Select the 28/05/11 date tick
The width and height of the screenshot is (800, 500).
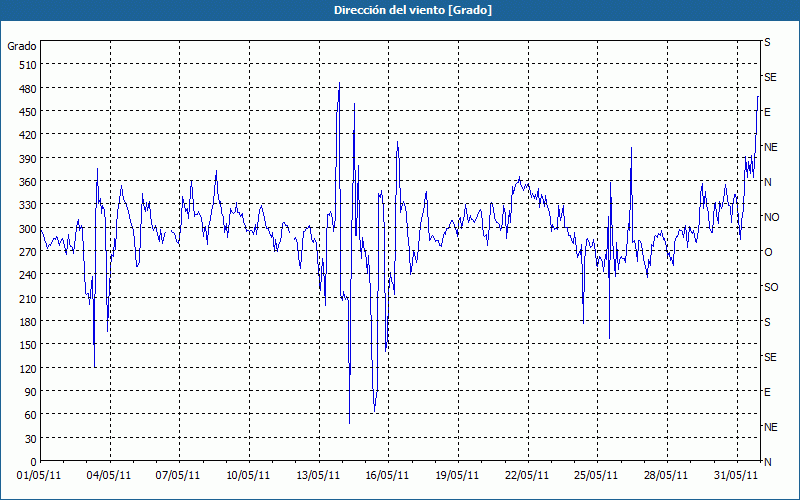666,476
